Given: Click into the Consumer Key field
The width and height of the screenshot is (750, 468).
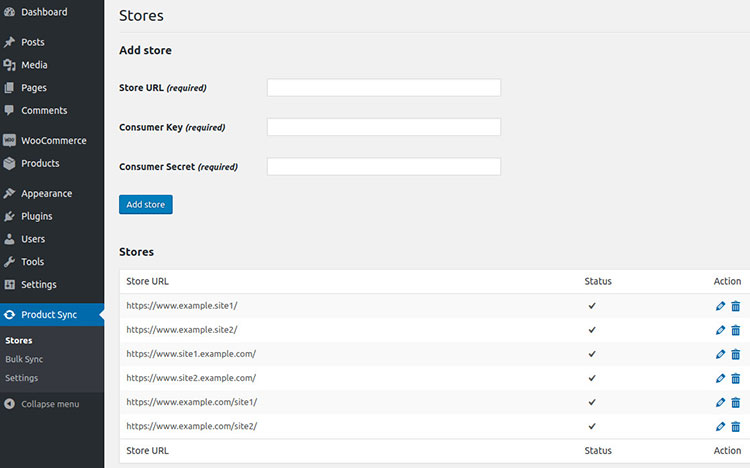Looking at the screenshot, I should click(383, 127).
